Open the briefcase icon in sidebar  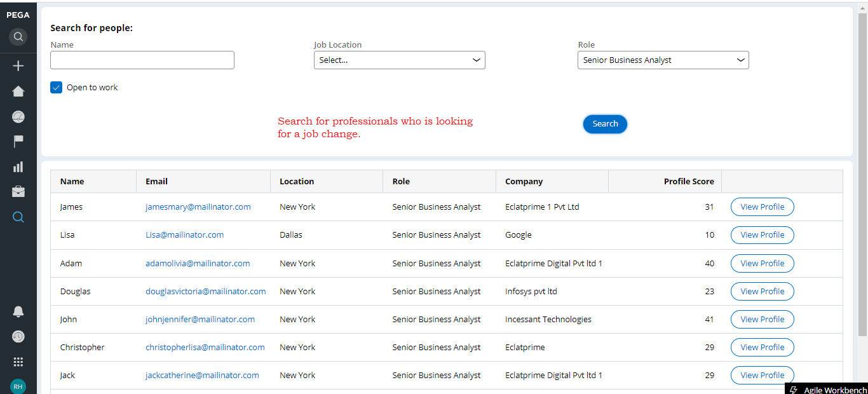pyautogui.click(x=18, y=191)
